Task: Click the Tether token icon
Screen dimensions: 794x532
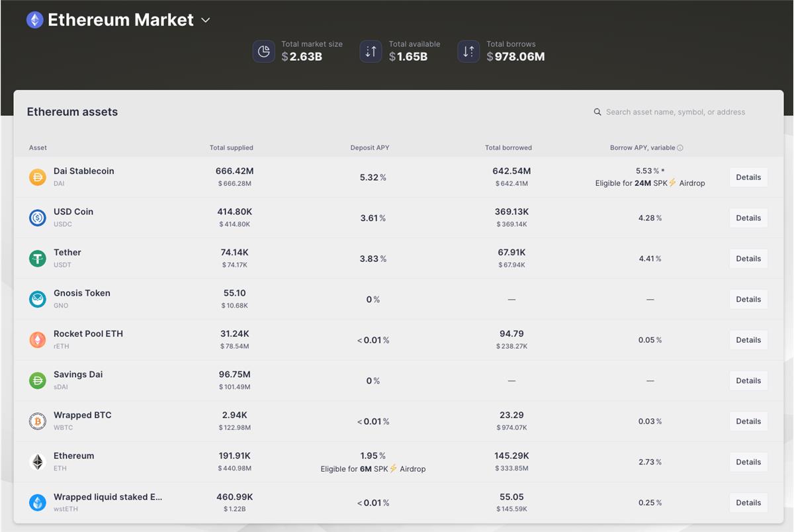Action: (x=38, y=258)
